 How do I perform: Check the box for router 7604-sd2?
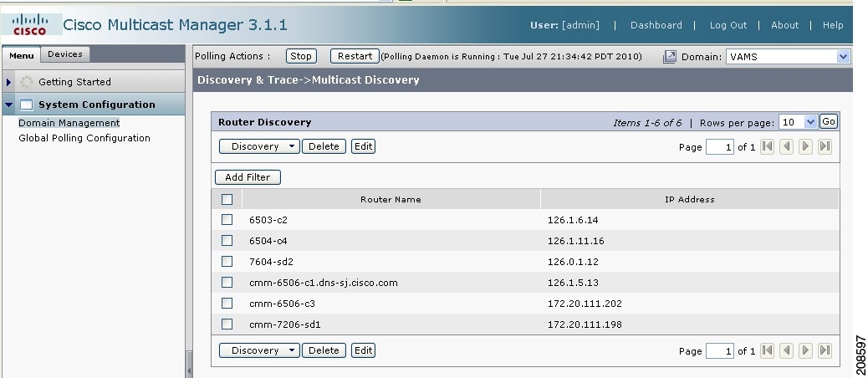point(227,261)
